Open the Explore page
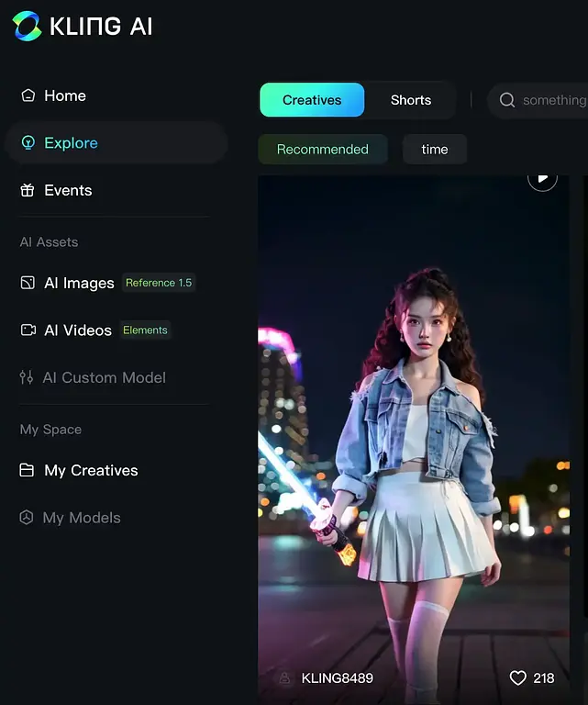Viewport: 588px width, 705px height. 71,143
